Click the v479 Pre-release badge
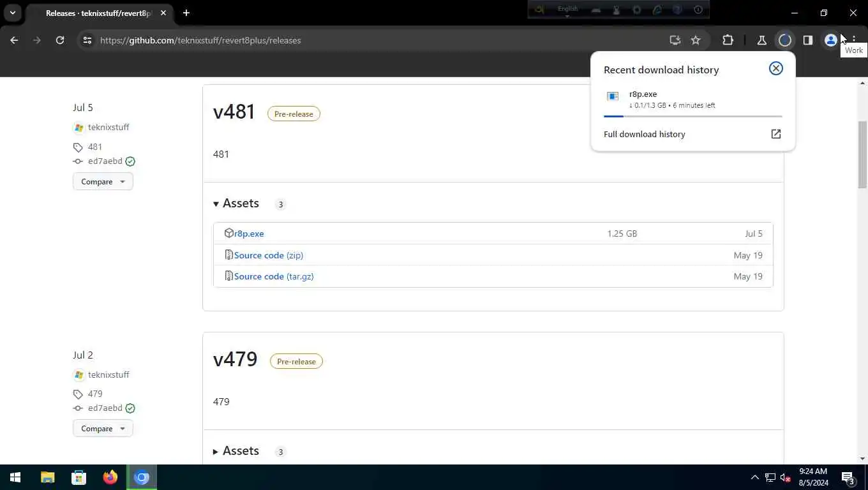868x490 pixels. [x=296, y=361]
